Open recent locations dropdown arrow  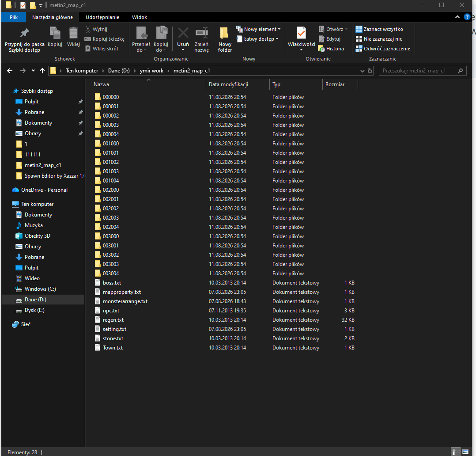coord(33,71)
